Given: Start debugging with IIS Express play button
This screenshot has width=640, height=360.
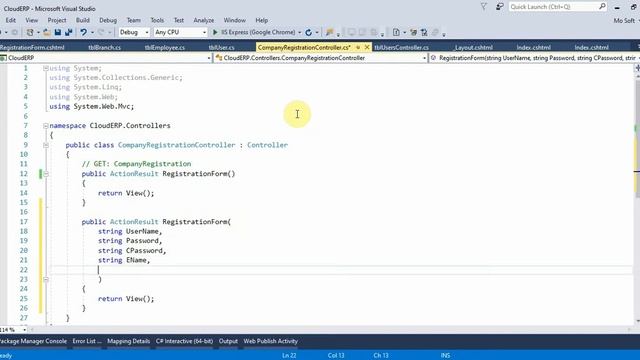Looking at the screenshot, I should (215, 32).
